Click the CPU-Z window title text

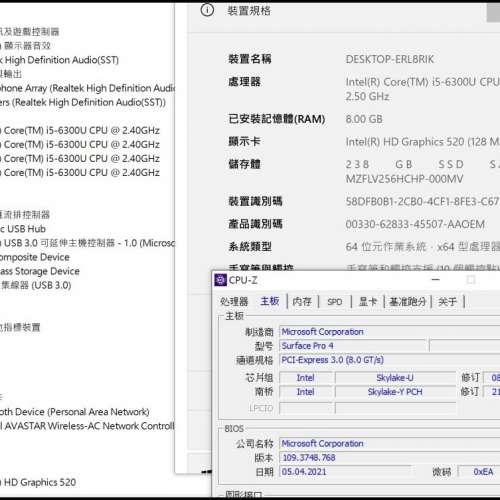point(243,280)
